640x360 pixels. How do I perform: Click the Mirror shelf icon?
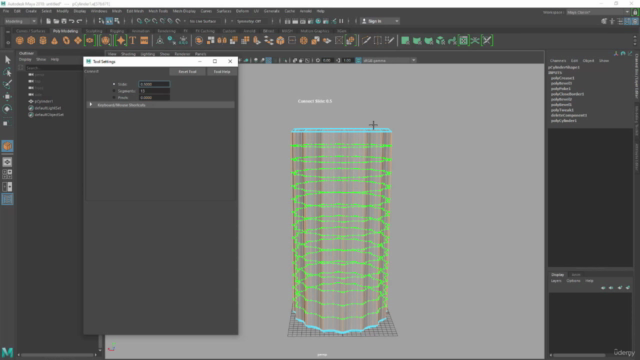coord(222,40)
